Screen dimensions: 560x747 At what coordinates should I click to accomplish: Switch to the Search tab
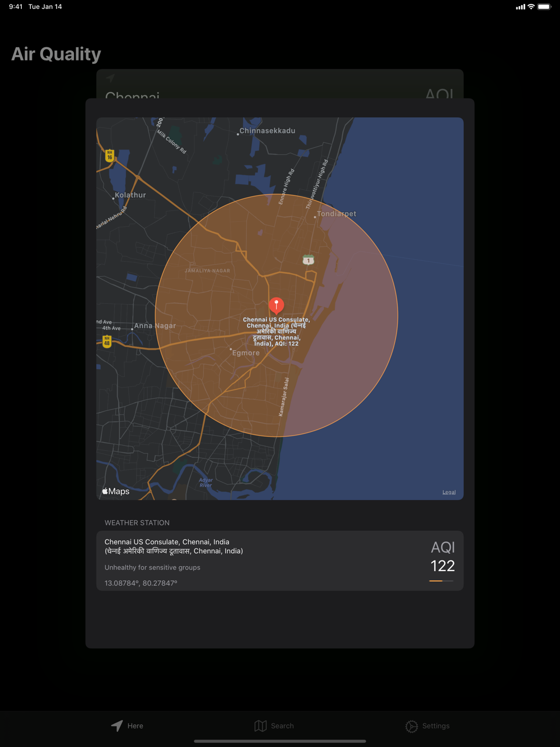click(x=274, y=726)
